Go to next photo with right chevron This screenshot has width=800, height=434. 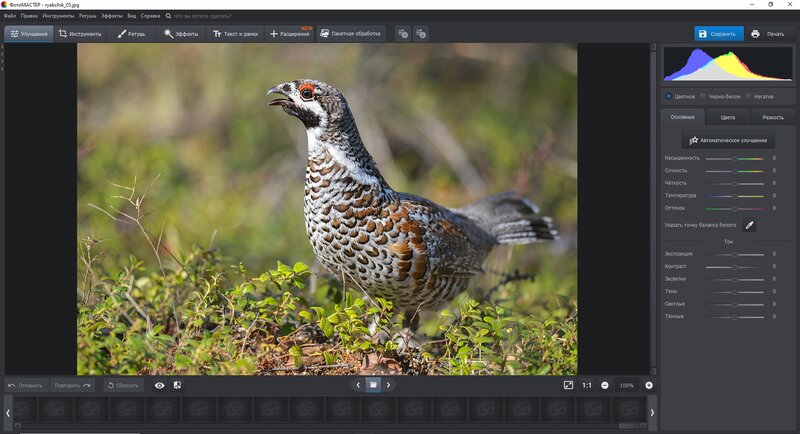click(x=388, y=385)
